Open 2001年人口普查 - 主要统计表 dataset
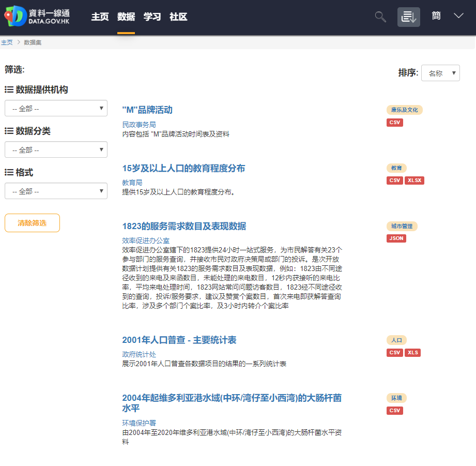Image resolution: width=476 pixels, height=466 pixels. [x=179, y=340]
